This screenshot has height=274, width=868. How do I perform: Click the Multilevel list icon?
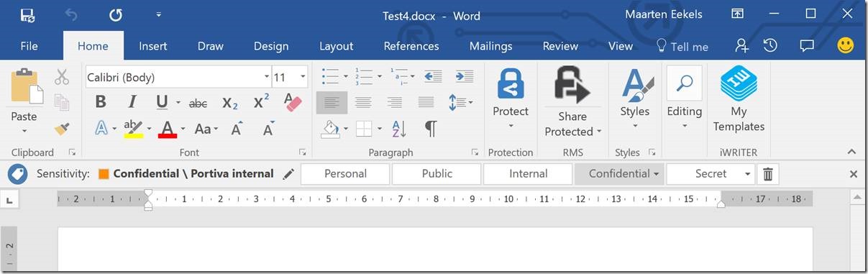tap(399, 76)
